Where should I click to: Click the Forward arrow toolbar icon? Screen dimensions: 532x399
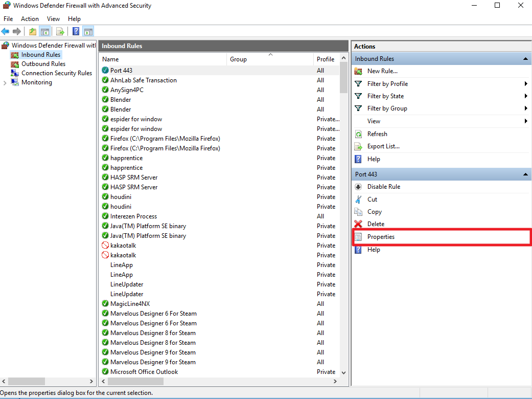pos(17,32)
